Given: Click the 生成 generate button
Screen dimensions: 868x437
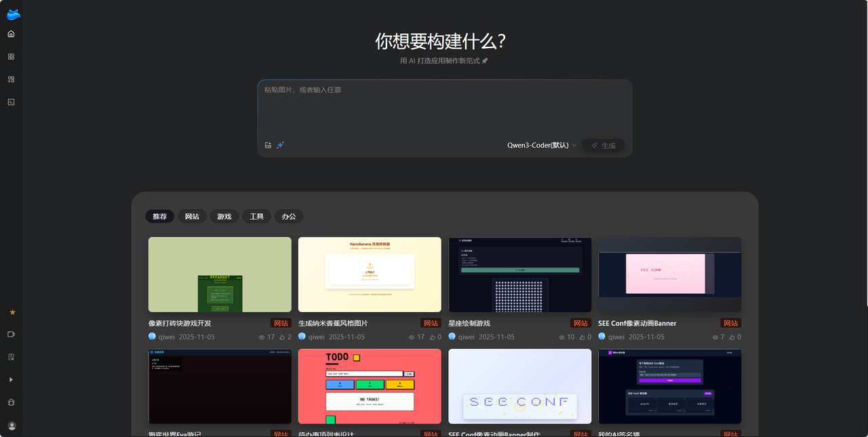Looking at the screenshot, I should coord(603,145).
